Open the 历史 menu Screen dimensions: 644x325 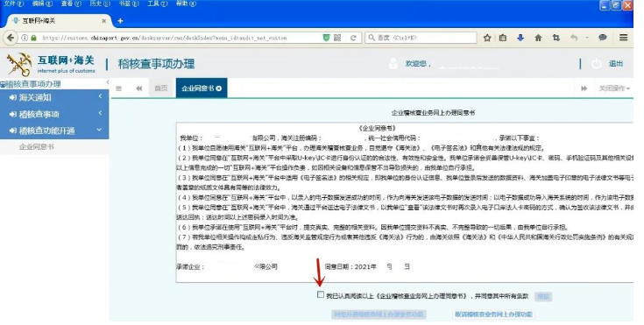tap(100, 4)
